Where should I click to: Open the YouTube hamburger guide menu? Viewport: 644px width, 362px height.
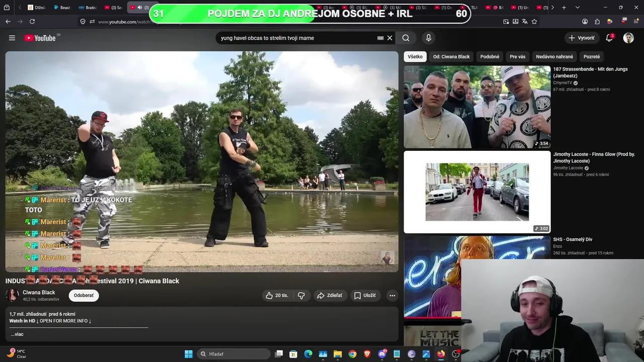[12, 38]
